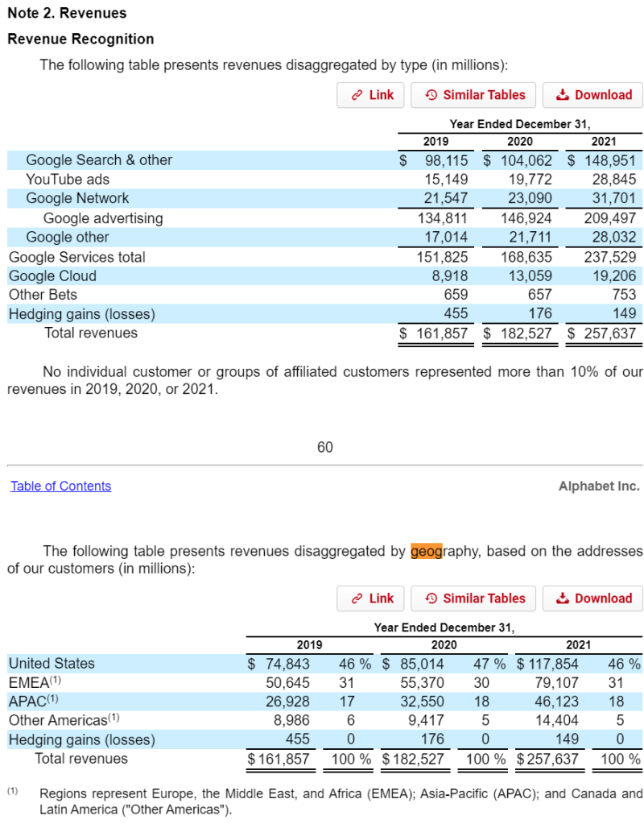
Task: Select the Google Services total 2021 value 237,529
Action: point(610,257)
